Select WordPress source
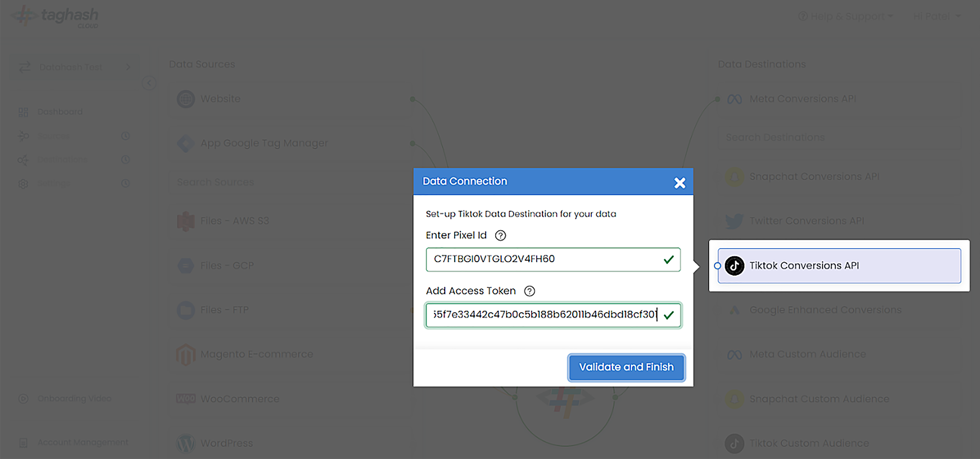The image size is (980, 459). pyautogui.click(x=291, y=443)
